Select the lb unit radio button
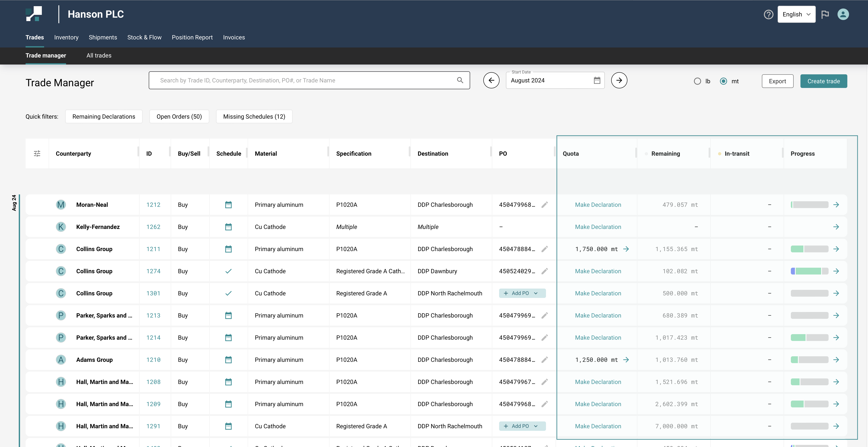The width and height of the screenshot is (868, 447). (697, 81)
